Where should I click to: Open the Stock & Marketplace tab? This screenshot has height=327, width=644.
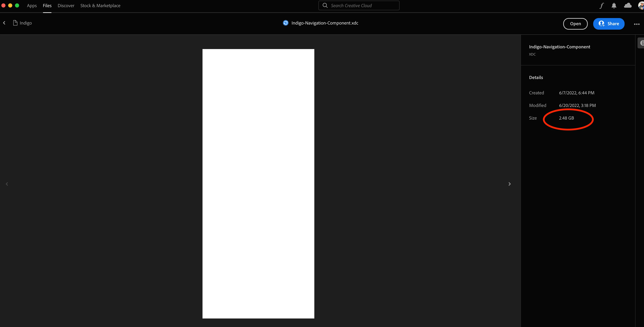point(100,5)
